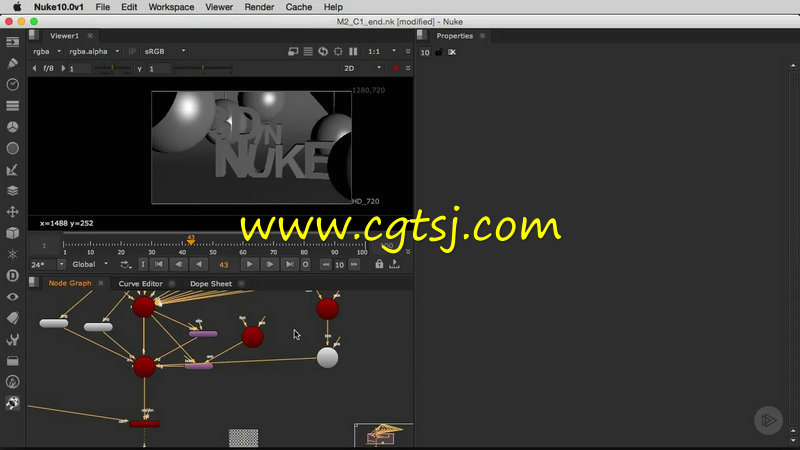Viewport: 800px width, 450px height.
Task: Open the Render menu
Action: 259,7
